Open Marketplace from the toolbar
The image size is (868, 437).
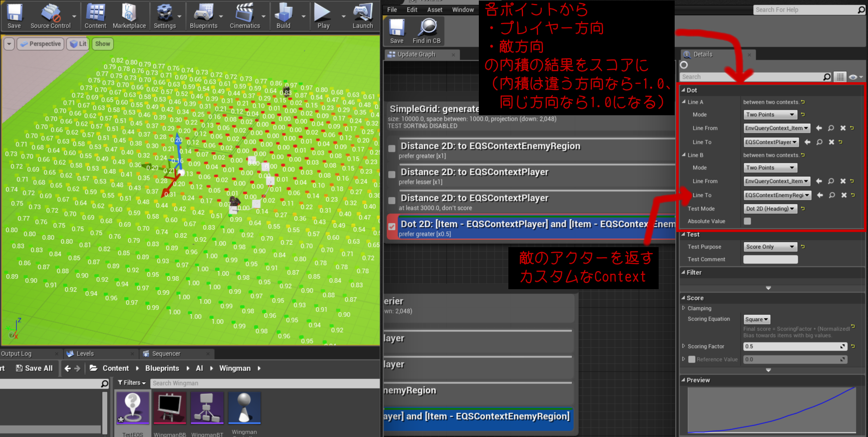(x=129, y=16)
